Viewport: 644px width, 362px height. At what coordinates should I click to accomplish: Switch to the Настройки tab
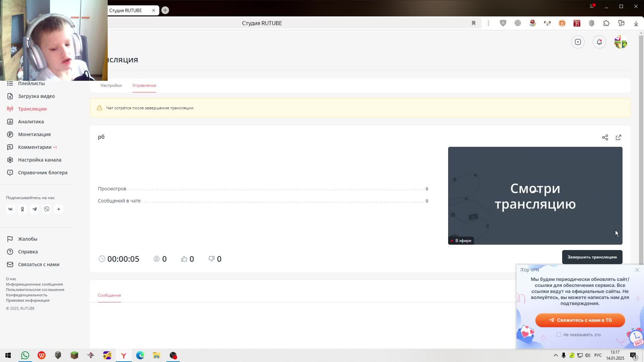point(111,85)
